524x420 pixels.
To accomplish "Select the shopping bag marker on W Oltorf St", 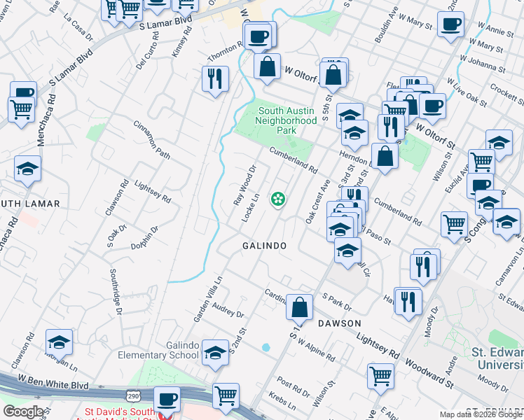I will click(x=267, y=67).
